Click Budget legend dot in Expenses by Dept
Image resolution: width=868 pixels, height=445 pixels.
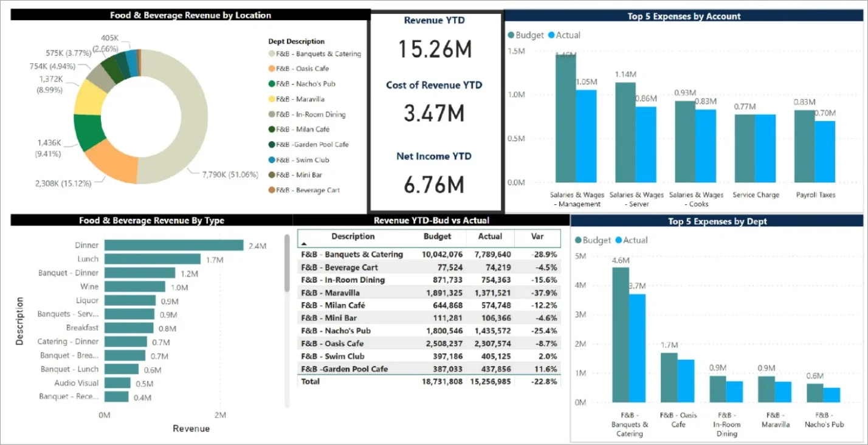[578, 240]
